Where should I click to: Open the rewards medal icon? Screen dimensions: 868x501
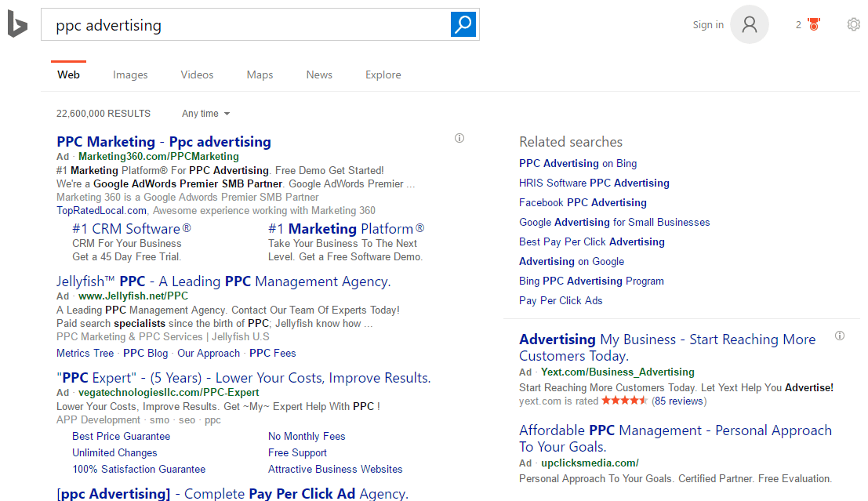tap(814, 24)
